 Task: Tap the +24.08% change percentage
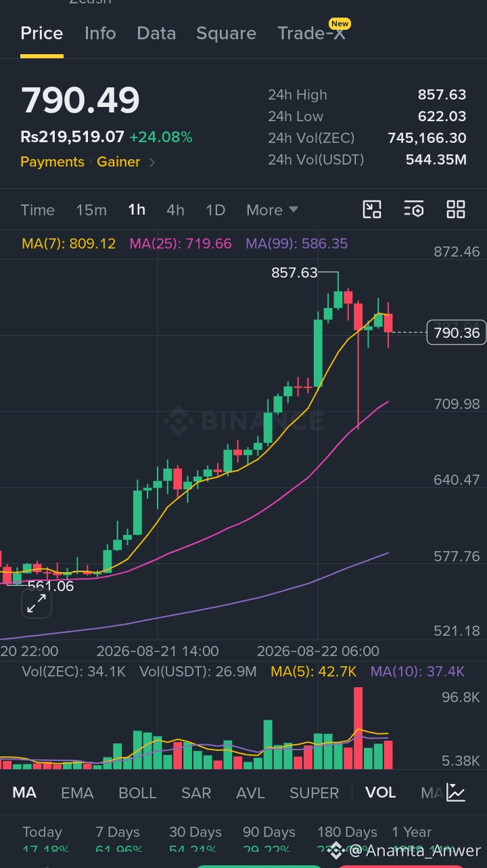161,137
